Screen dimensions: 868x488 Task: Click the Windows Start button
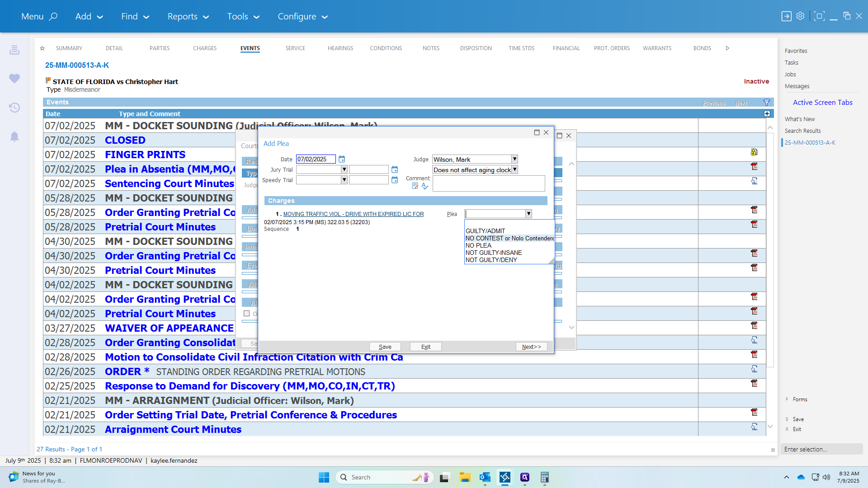point(324,477)
